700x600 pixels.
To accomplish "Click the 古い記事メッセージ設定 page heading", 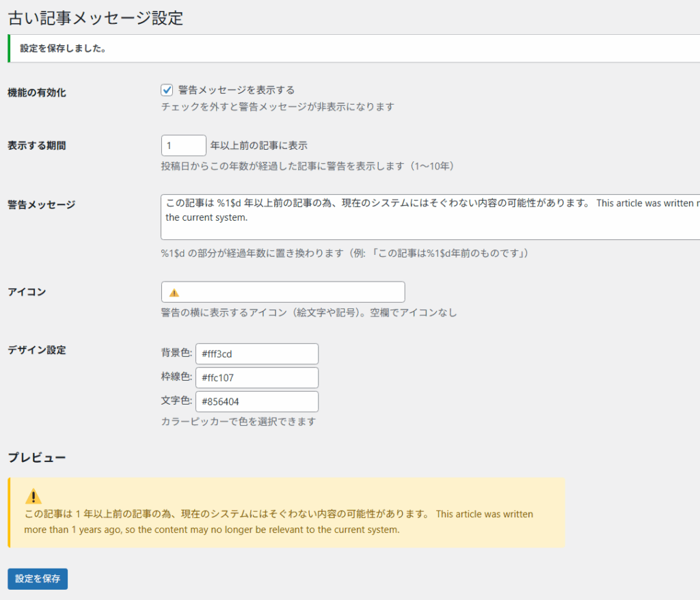I will 96,18.
